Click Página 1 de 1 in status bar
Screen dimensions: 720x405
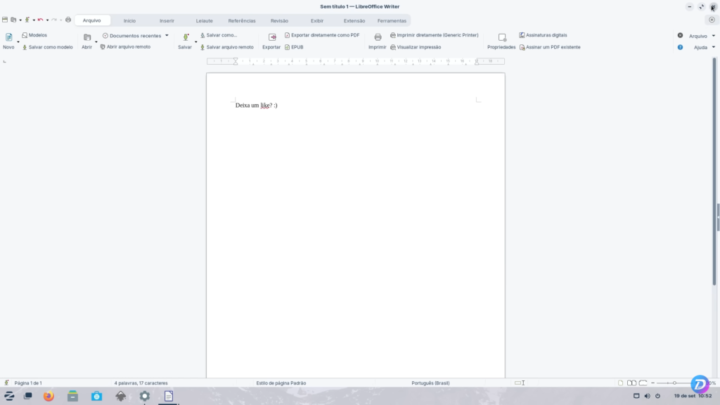(x=28, y=383)
